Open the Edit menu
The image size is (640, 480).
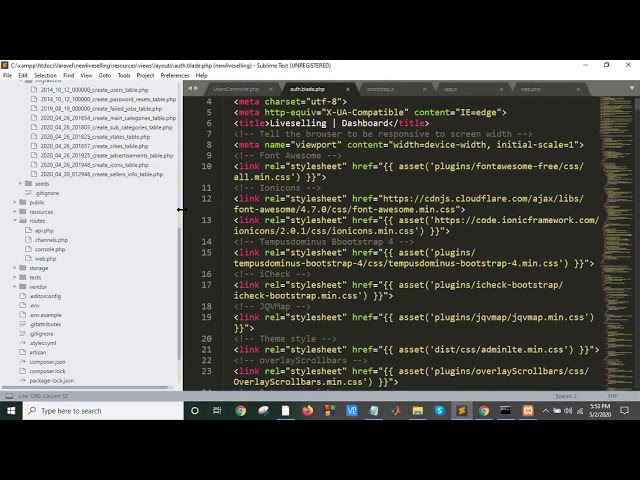tap(23, 76)
